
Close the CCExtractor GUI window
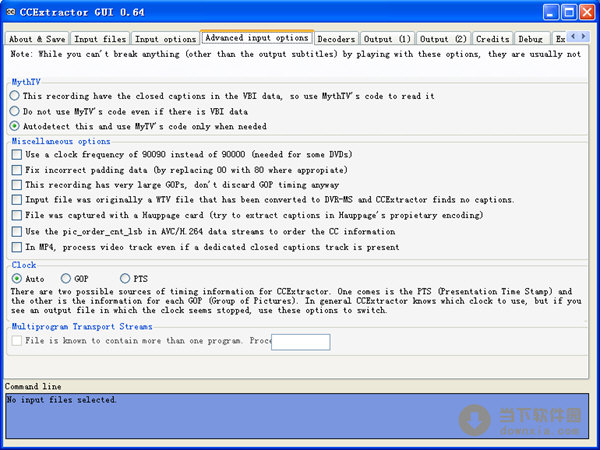point(587,13)
